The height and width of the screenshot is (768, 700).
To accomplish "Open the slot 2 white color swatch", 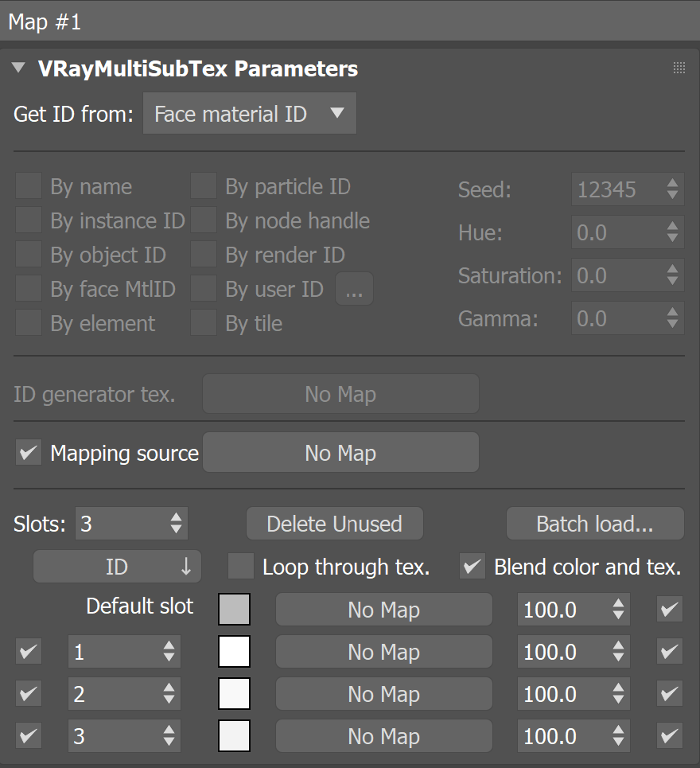I will click(x=234, y=693).
